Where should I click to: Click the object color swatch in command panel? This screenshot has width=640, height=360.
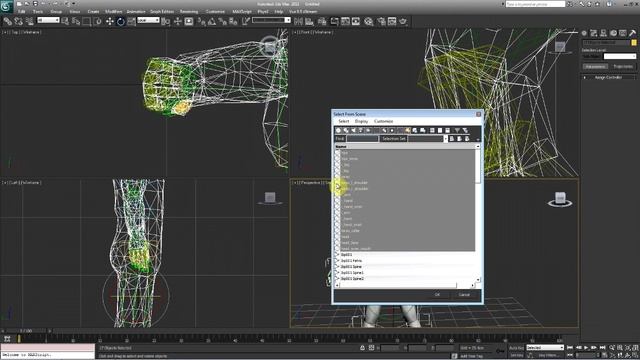(634, 43)
